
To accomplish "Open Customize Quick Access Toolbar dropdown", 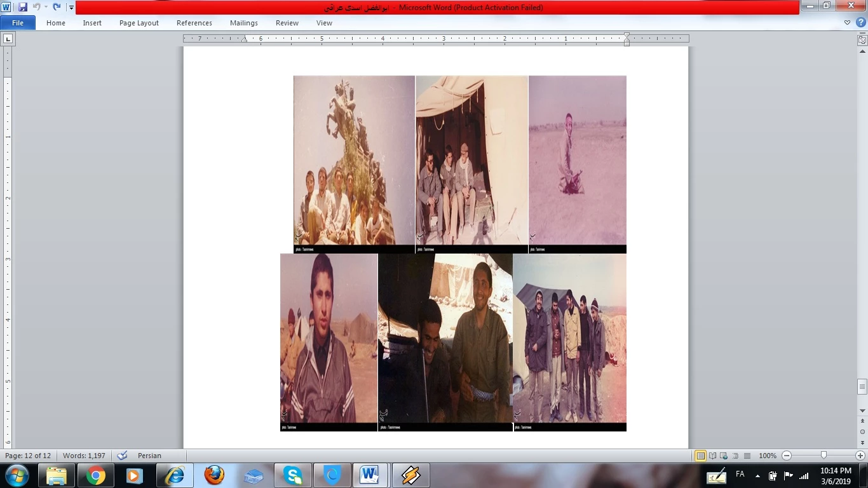I will pyautogui.click(x=71, y=8).
